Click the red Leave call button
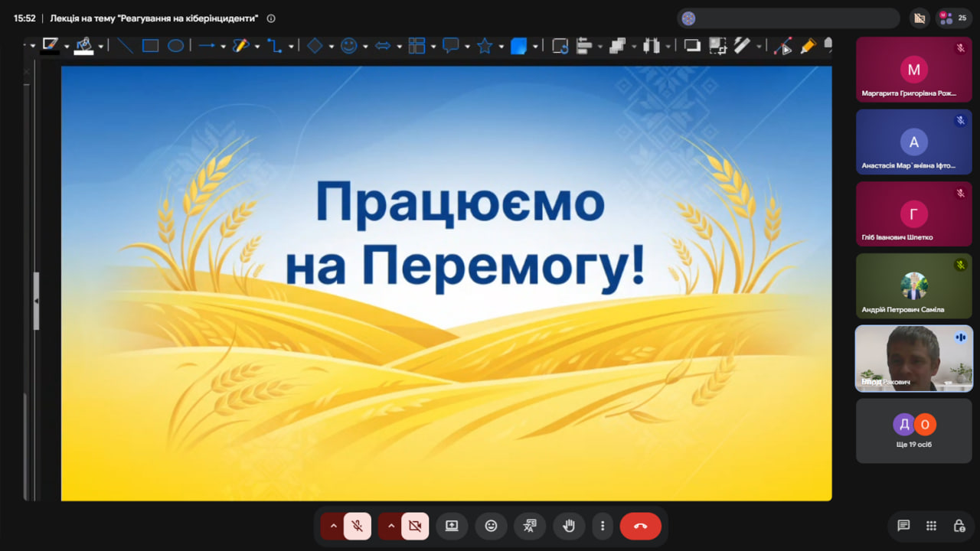 [641, 526]
